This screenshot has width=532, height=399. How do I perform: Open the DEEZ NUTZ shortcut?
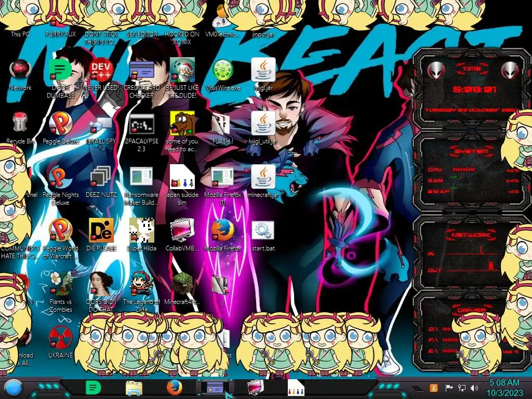101,182
